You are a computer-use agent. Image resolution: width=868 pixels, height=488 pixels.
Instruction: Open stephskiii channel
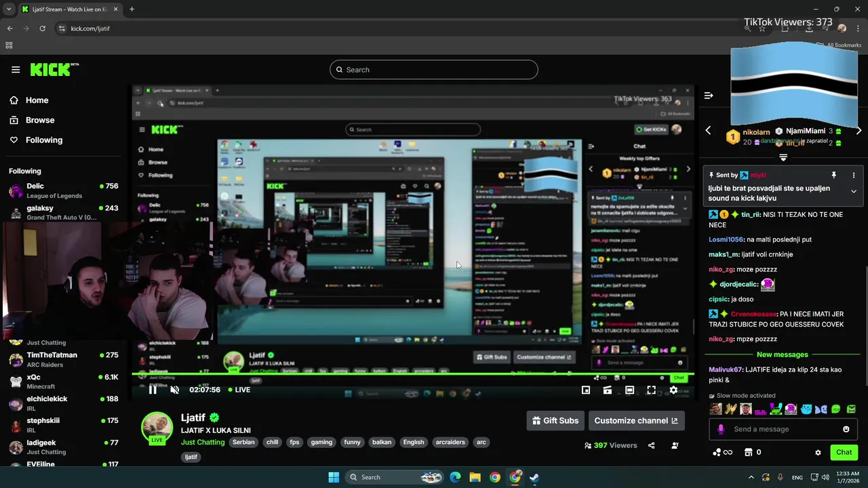click(x=63, y=425)
